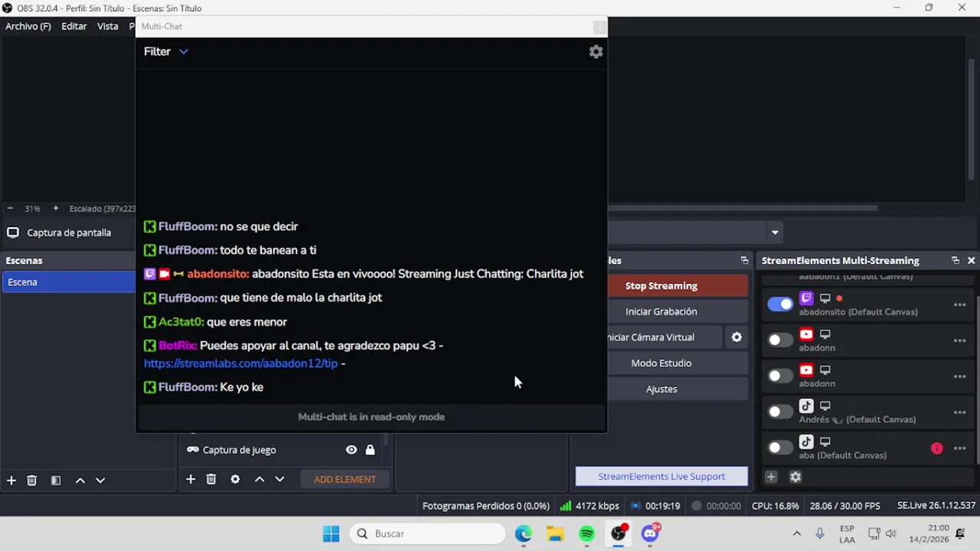Zoom in preview with plus button
Screen dimensions: 980x551
55,208
